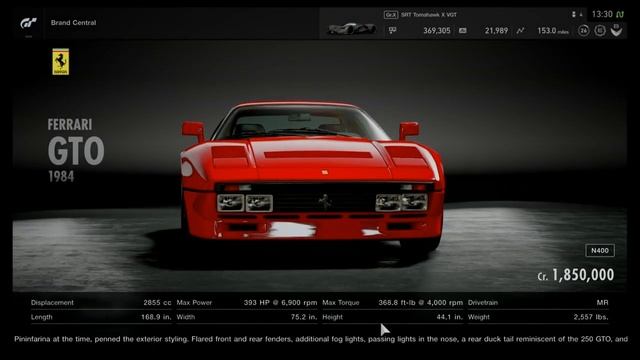
Task: Click the distance graph icon beside 153.0 miles
Action: 520,31
